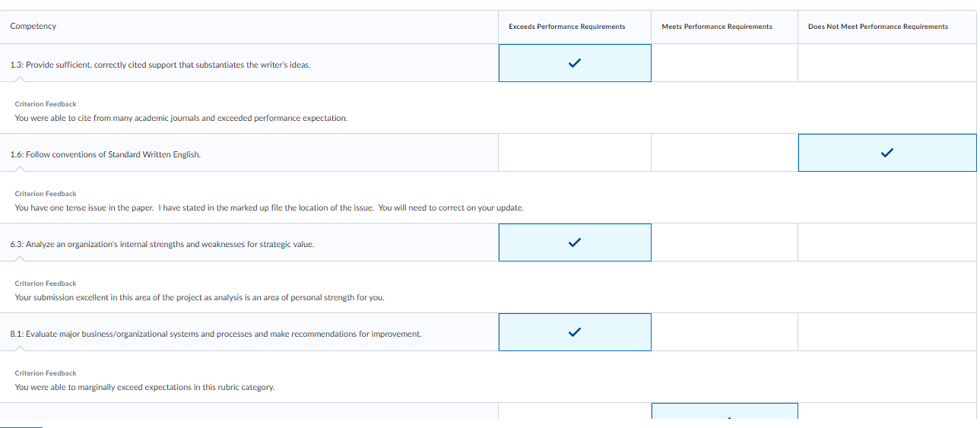This screenshot has height=428, width=980.
Task: Click the checkmark in 1.6 Does Not Meet cell
Action: (886, 153)
